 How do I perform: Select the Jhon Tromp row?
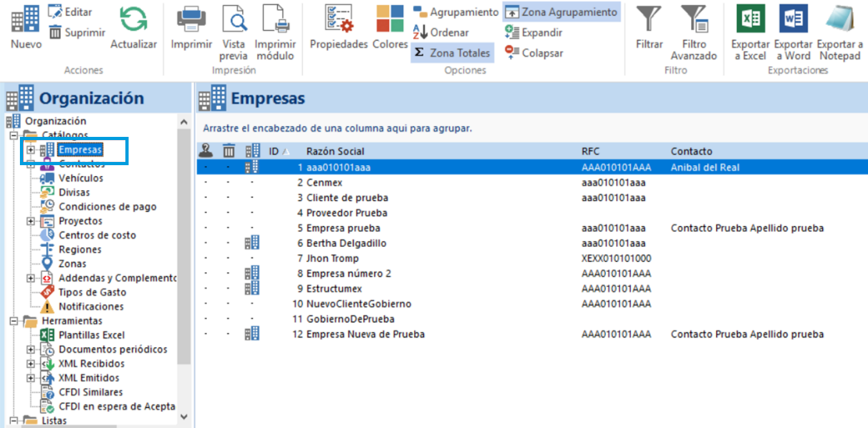[532, 258]
